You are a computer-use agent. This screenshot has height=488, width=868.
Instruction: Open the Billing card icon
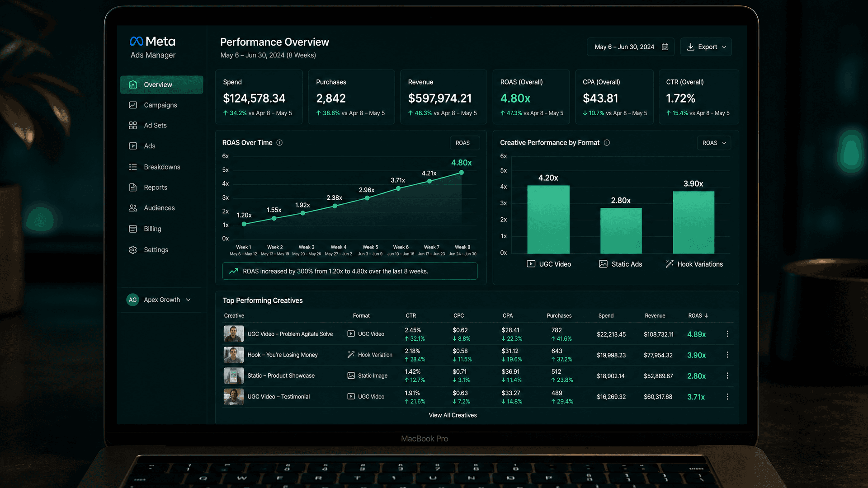click(x=133, y=229)
